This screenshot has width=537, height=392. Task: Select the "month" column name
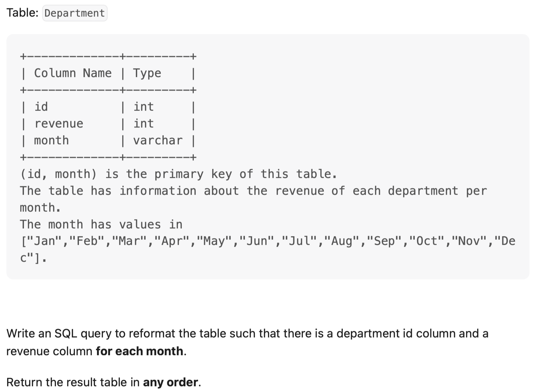51,140
